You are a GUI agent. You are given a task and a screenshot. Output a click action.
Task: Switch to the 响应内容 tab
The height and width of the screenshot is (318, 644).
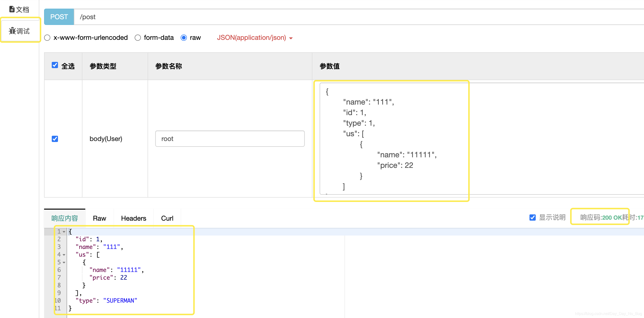65,218
